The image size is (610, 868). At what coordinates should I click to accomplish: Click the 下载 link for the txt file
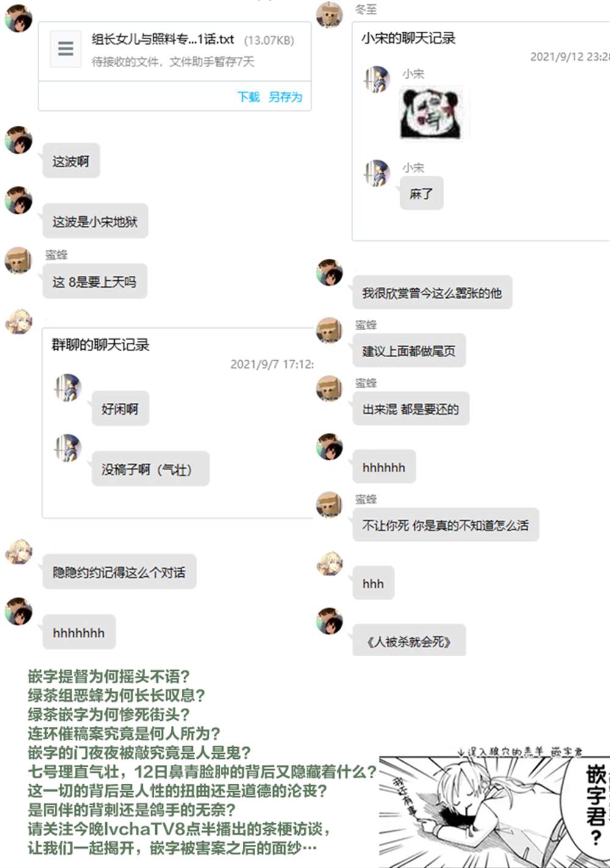point(248,96)
